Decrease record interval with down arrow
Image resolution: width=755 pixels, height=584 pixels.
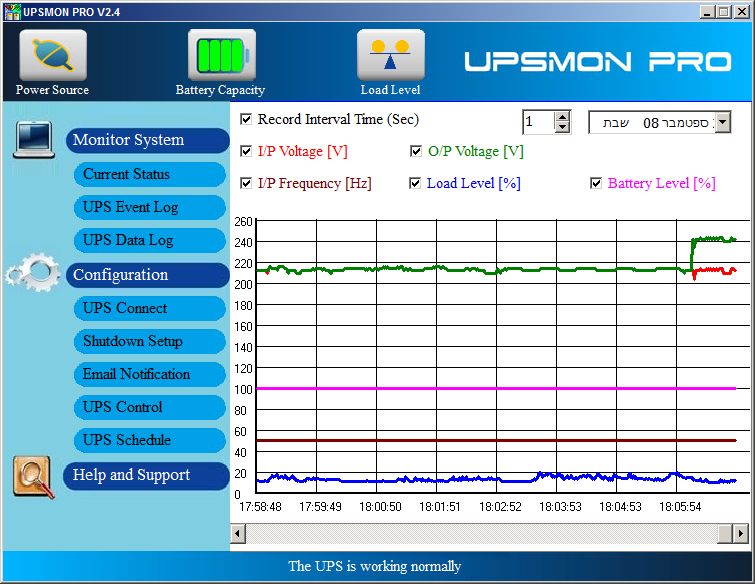(x=562, y=128)
